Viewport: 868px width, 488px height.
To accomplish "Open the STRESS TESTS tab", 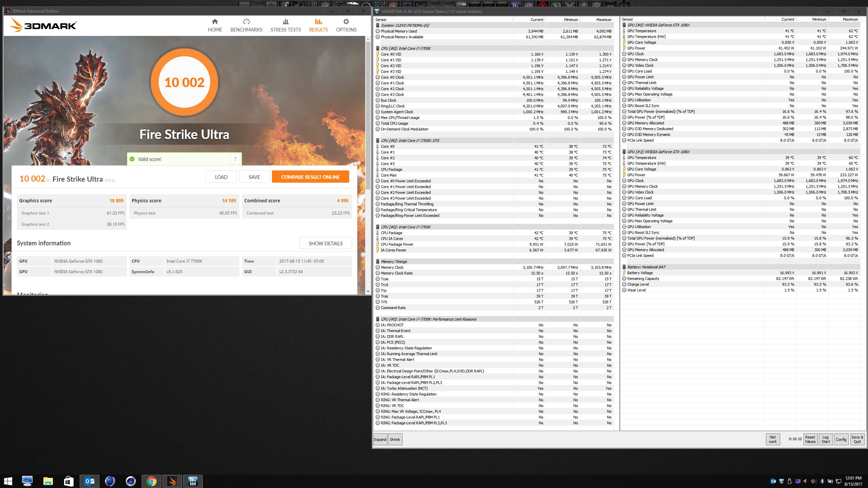I will tap(285, 26).
